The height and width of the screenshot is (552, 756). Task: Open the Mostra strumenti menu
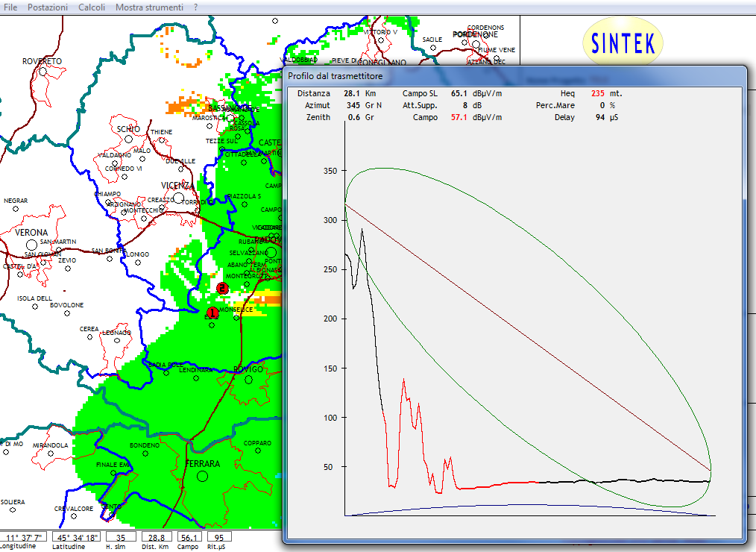(x=149, y=7)
